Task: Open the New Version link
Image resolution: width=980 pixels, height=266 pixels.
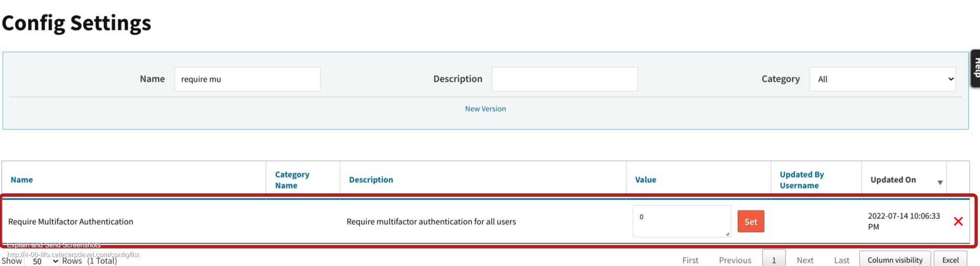Action: click(486, 109)
